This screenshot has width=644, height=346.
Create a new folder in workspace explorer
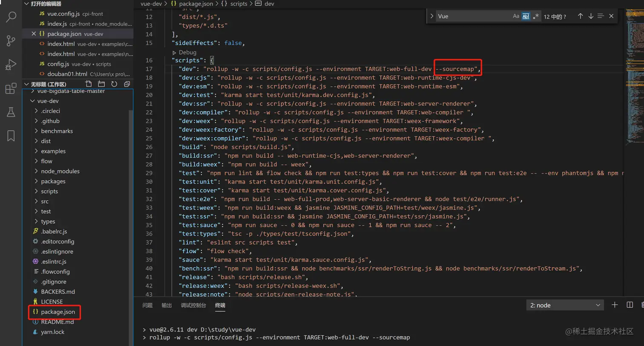coord(101,84)
